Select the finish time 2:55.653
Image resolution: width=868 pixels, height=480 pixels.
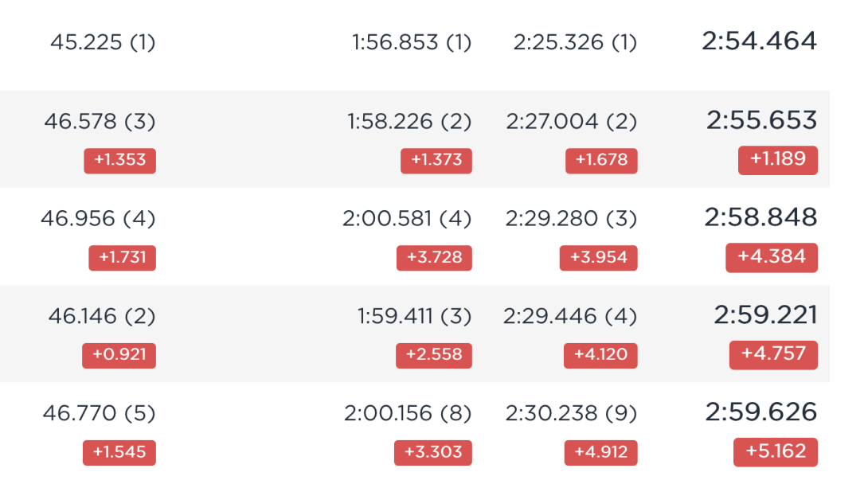tap(761, 120)
